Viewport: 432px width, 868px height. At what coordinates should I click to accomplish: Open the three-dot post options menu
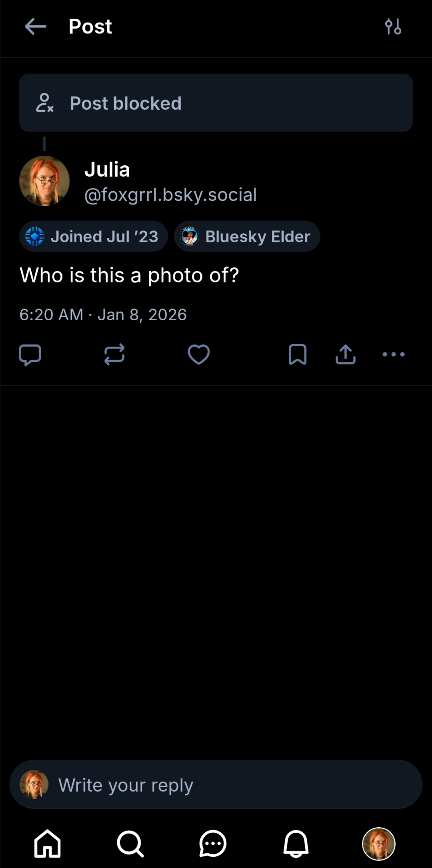[x=393, y=355]
